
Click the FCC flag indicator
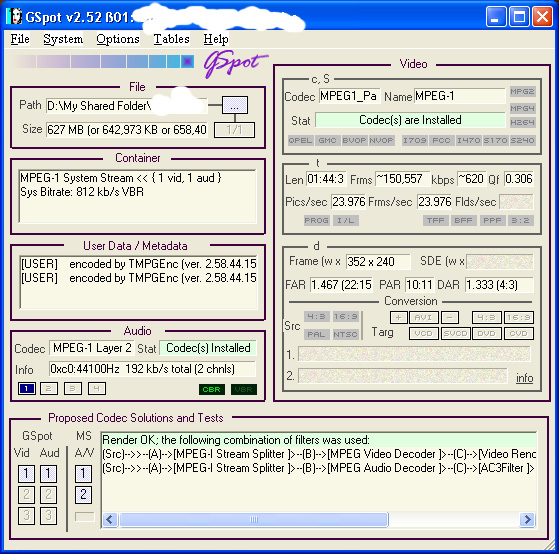[441, 140]
